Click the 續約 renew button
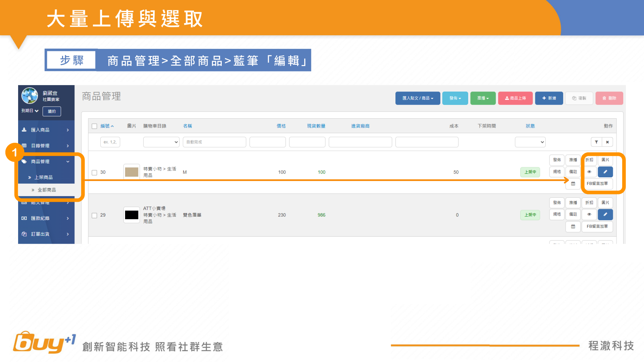Screen dimensions: 644x362 (x=52, y=111)
